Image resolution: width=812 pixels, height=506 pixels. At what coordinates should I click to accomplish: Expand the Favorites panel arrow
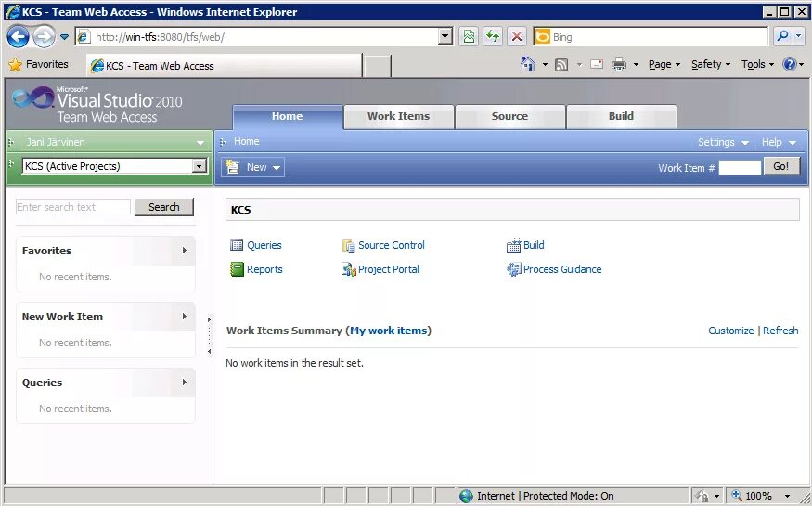click(185, 251)
